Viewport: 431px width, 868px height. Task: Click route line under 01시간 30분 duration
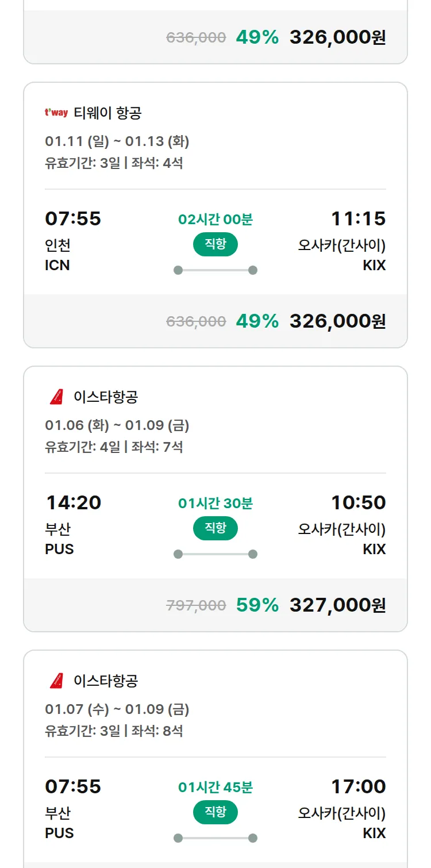215,554
